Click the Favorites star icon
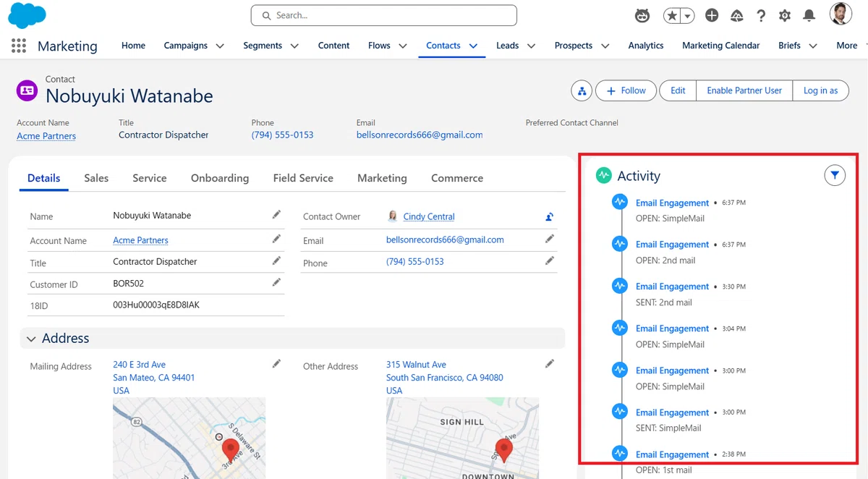 pos(672,15)
